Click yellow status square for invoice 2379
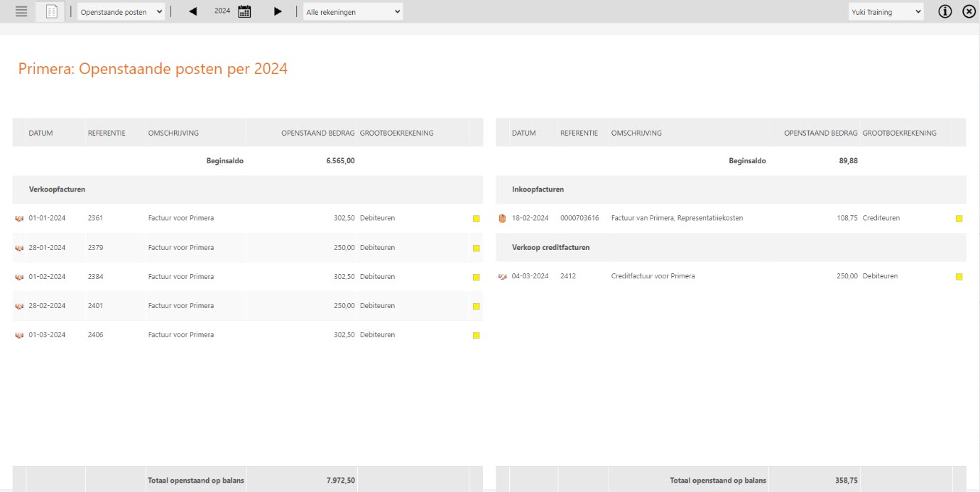The height and width of the screenshot is (492, 980). [x=476, y=248]
